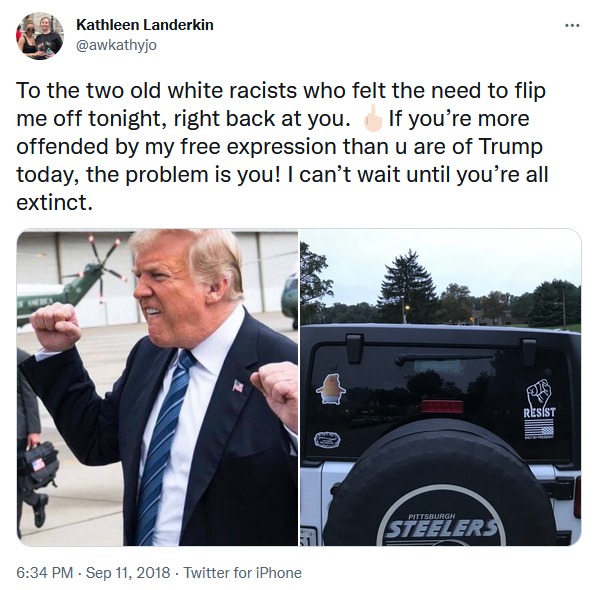Open the @awkathyjo handle link
The width and height of the screenshot is (595, 590).
point(116,45)
